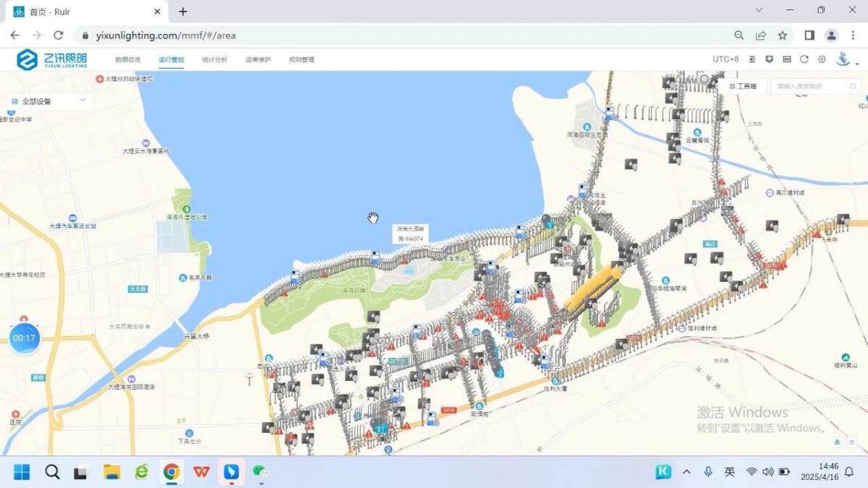The height and width of the screenshot is (488, 868).
Task: Switch to the 数据总览 tab
Action: click(128, 59)
